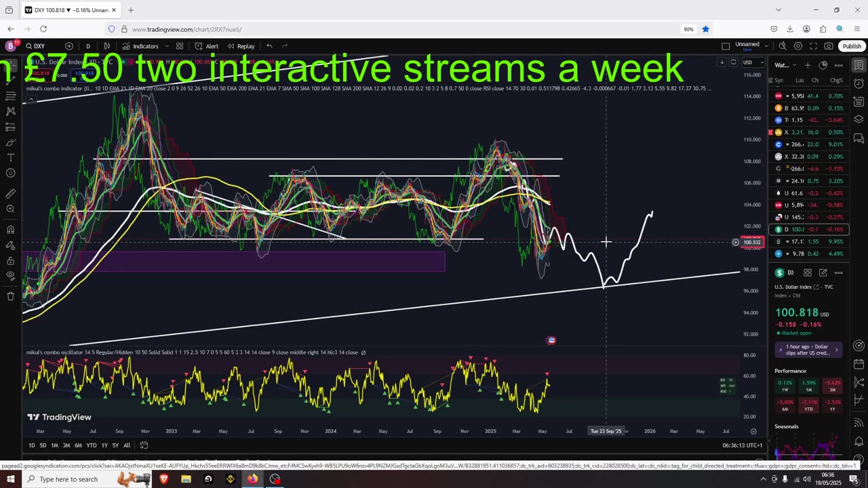868x488 pixels.
Task: Select the text annotation tool
Action: 10,157
